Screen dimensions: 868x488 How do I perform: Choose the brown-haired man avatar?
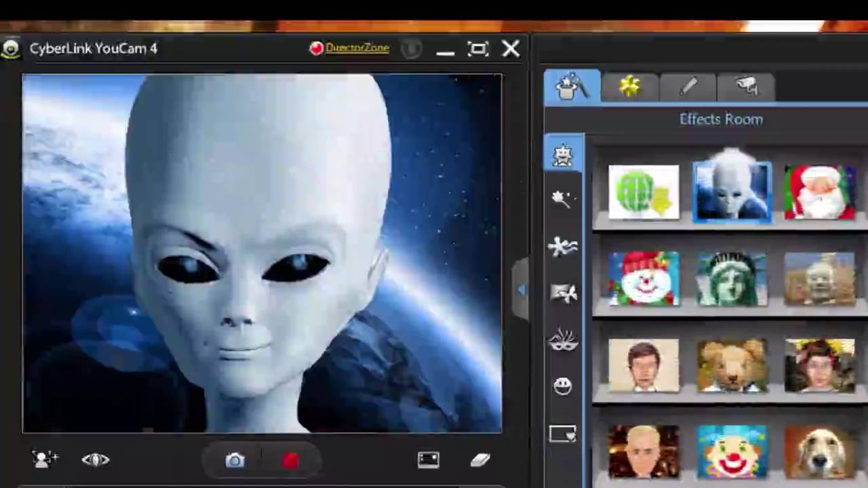point(644,365)
